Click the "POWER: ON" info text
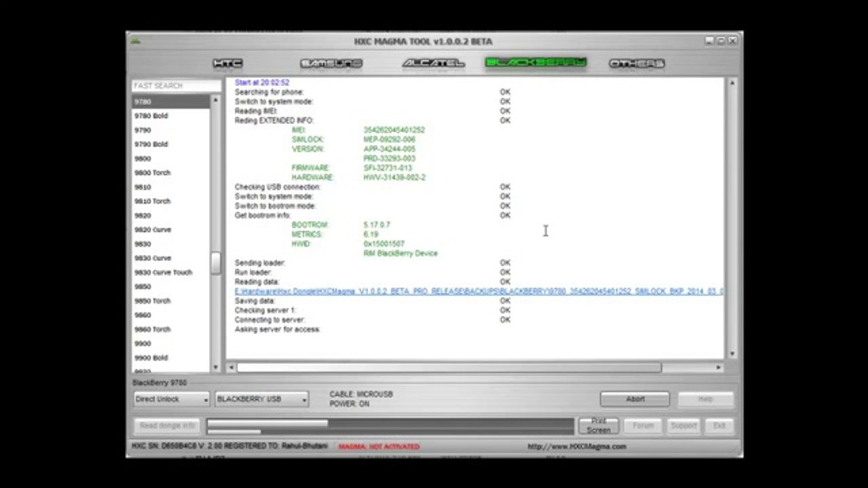 tap(349, 404)
